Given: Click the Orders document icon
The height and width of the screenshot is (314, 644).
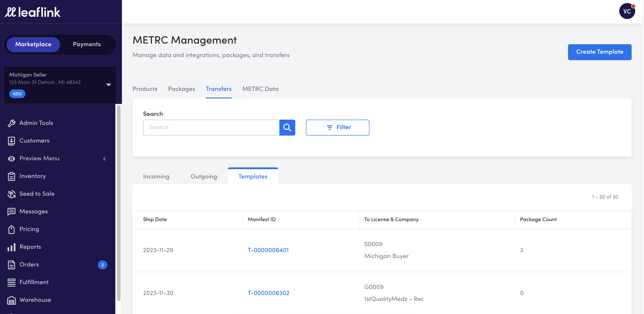Looking at the screenshot, I should pyautogui.click(x=11, y=265).
